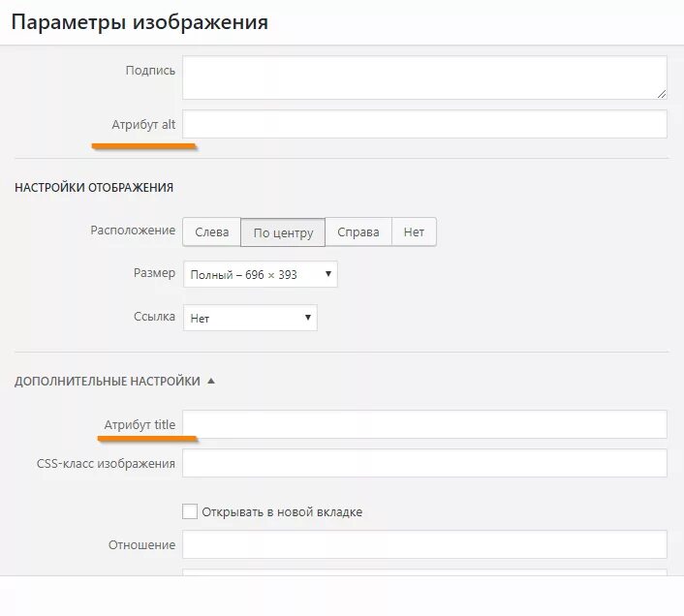Select Слева alignment button
Image resolution: width=684 pixels, height=616 pixels.
coord(211,231)
